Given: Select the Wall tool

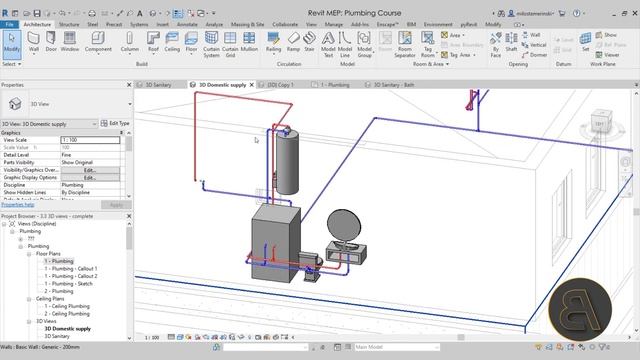Looking at the screenshot, I should [x=33, y=42].
